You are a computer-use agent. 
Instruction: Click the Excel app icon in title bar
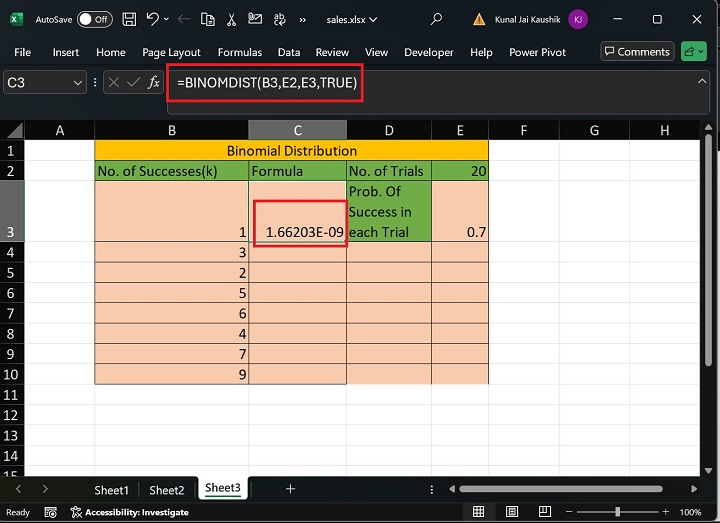point(17,19)
